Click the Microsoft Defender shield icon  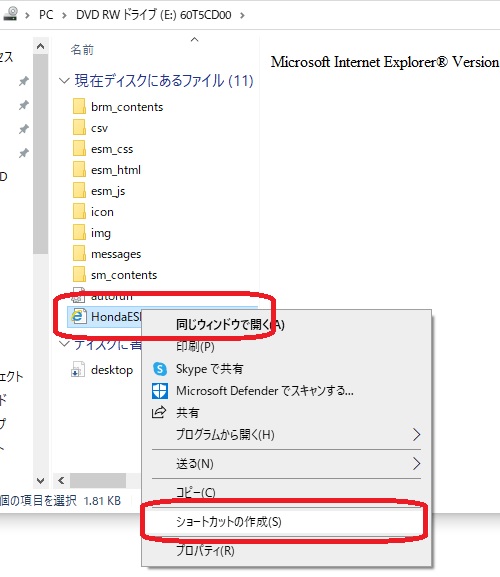tap(160, 391)
